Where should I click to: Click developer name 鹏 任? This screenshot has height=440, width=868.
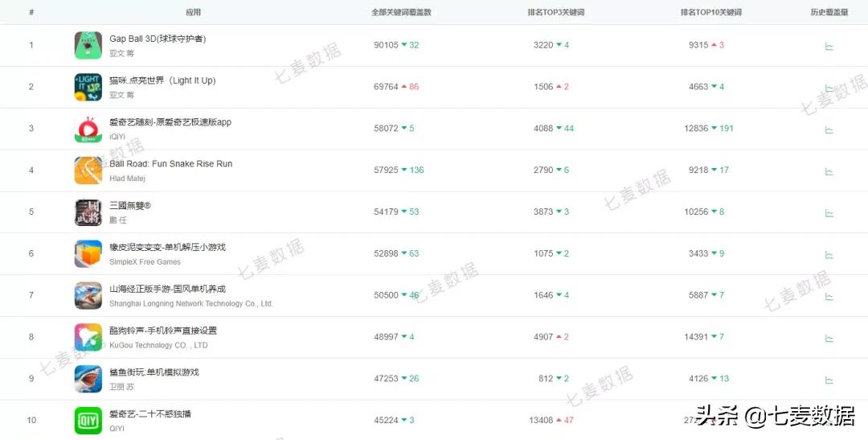pos(117,220)
